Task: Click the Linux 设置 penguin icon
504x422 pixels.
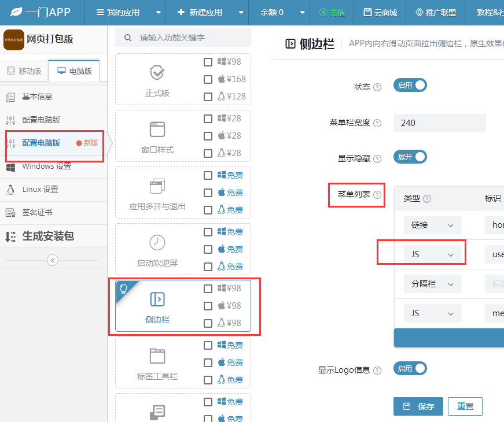Action: (x=10, y=190)
